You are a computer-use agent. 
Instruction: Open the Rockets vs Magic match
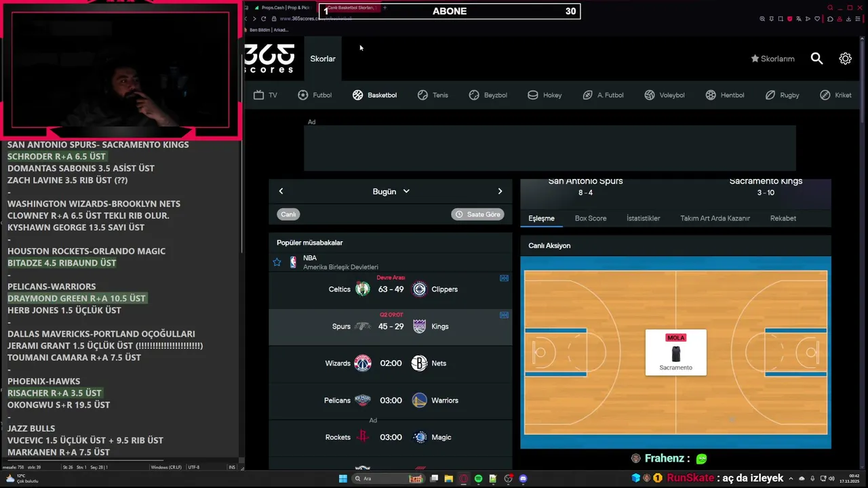coord(391,437)
